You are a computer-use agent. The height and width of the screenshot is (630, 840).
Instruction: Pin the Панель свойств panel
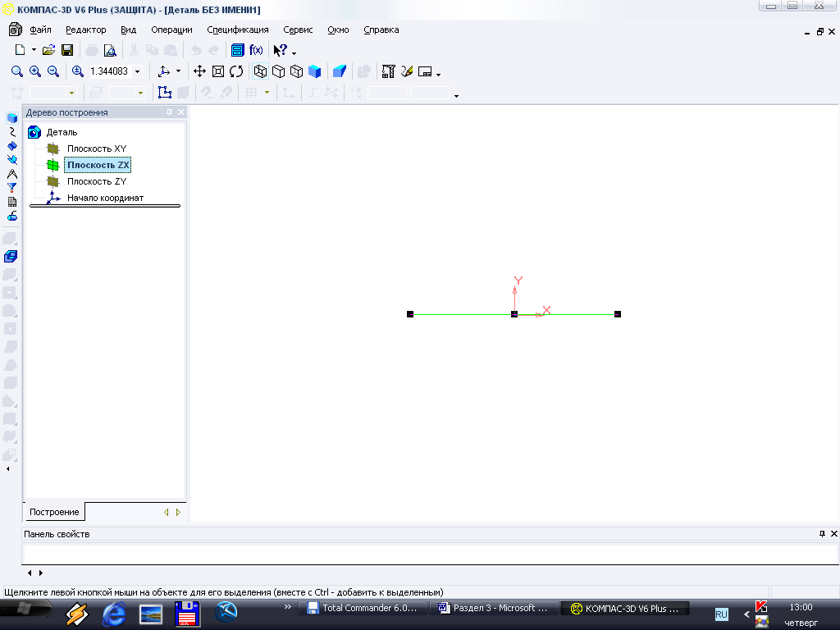(822, 533)
